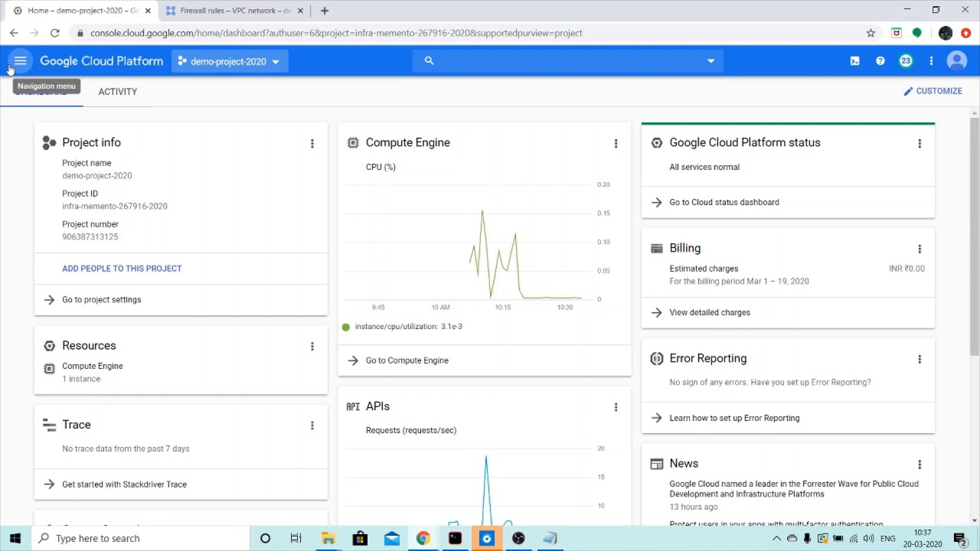The height and width of the screenshot is (551, 980).
Task: Open Google Cloud Platform status card menu
Action: tap(920, 143)
